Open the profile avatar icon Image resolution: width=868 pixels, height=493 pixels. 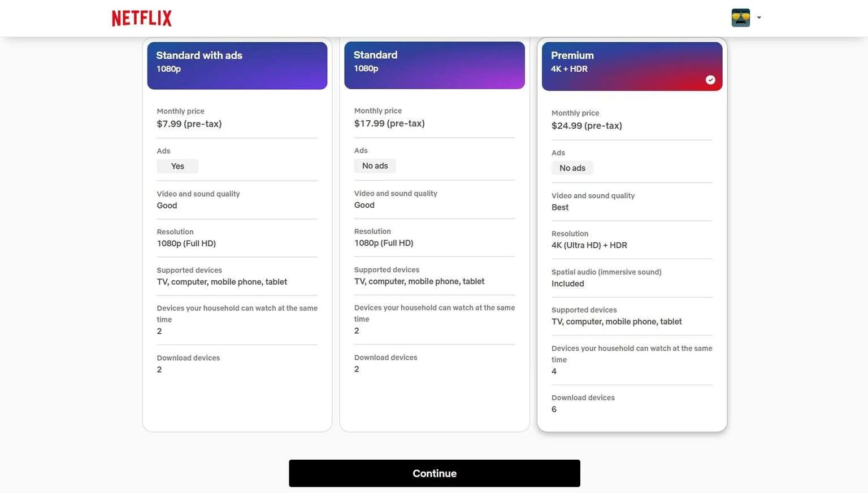pos(740,18)
